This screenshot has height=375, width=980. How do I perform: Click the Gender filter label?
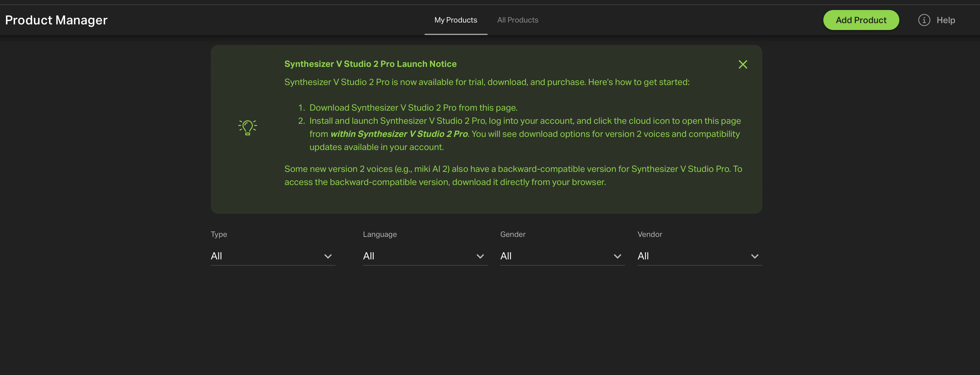tap(513, 234)
